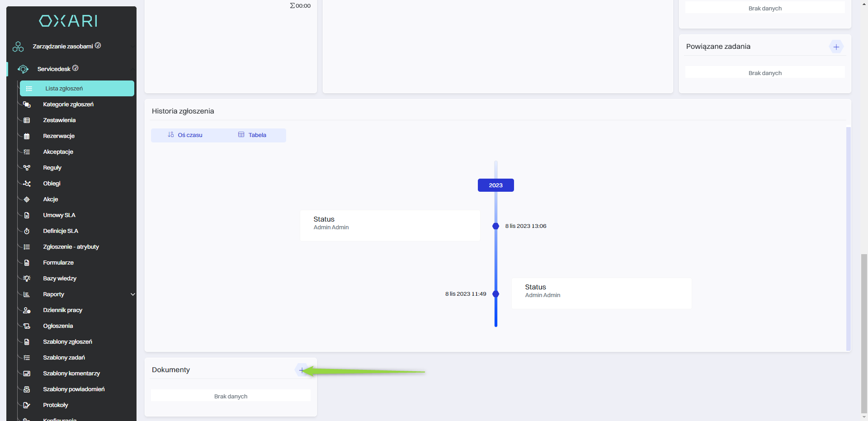Select the Oś czasu view tab
The height and width of the screenshot is (421, 868).
185,135
